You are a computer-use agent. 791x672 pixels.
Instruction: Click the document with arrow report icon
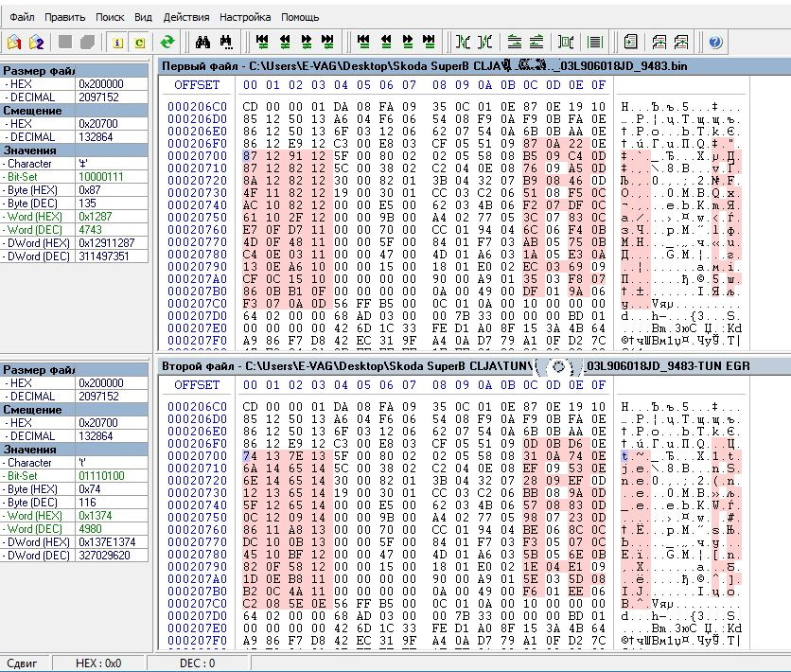(630, 42)
